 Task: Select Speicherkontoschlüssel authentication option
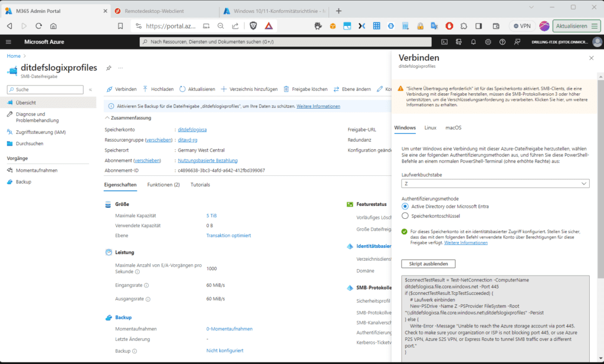[405, 216]
